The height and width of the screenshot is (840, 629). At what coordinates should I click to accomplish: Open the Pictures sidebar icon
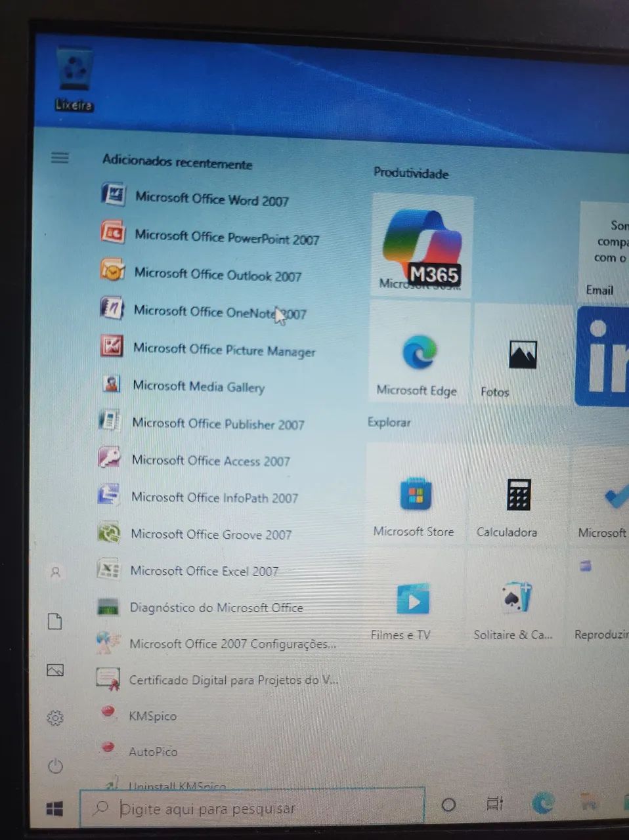pyautogui.click(x=55, y=670)
